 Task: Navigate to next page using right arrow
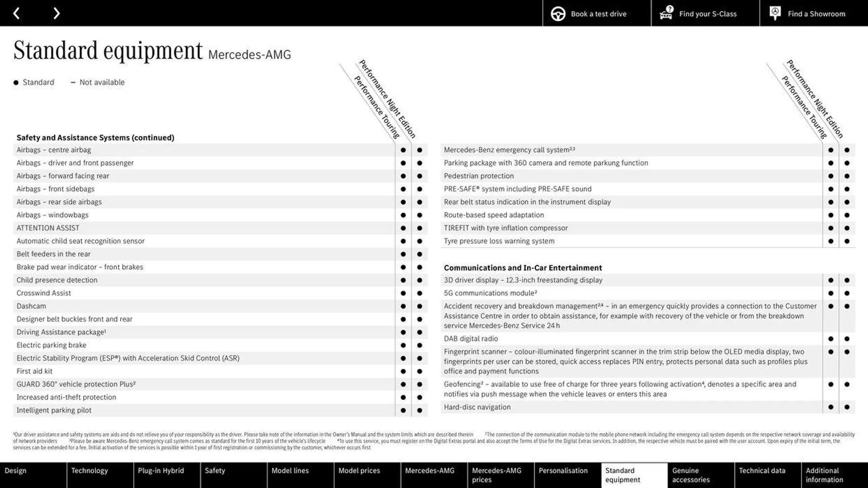coord(56,13)
